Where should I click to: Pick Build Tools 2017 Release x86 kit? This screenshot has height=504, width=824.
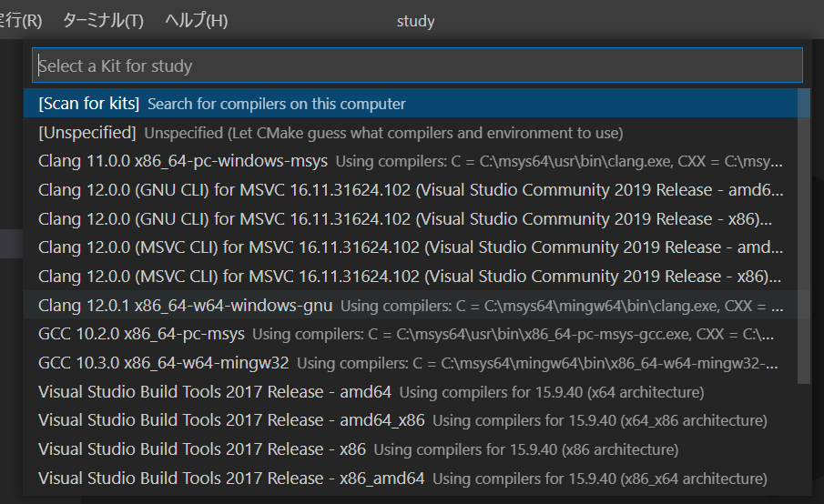point(411,449)
